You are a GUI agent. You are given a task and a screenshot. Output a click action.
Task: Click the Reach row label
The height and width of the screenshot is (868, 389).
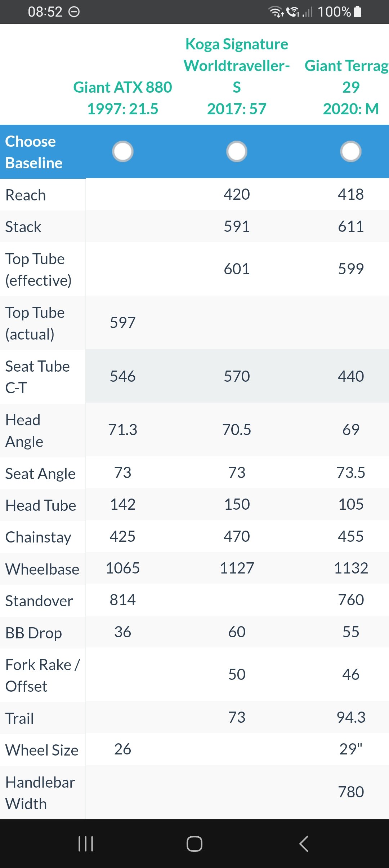coord(26,195)
